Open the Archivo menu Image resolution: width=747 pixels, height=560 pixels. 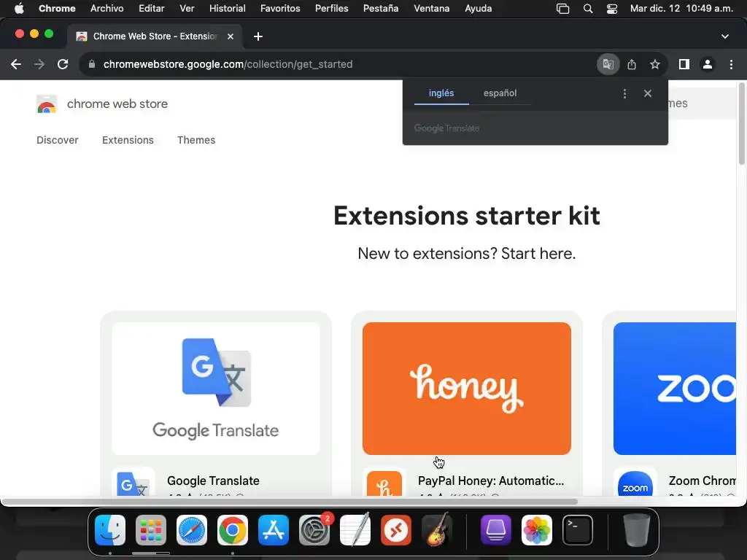click(x=107, y=9)
